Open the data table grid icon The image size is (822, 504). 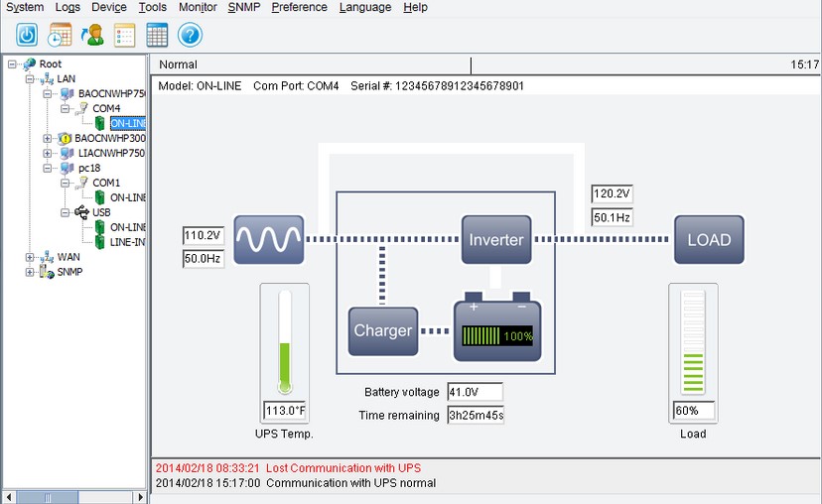(x=157, y=35)
